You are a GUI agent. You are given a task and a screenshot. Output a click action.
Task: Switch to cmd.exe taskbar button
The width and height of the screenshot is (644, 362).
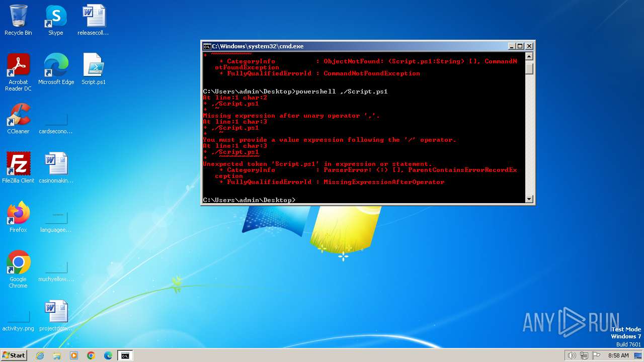click(125, 355)
